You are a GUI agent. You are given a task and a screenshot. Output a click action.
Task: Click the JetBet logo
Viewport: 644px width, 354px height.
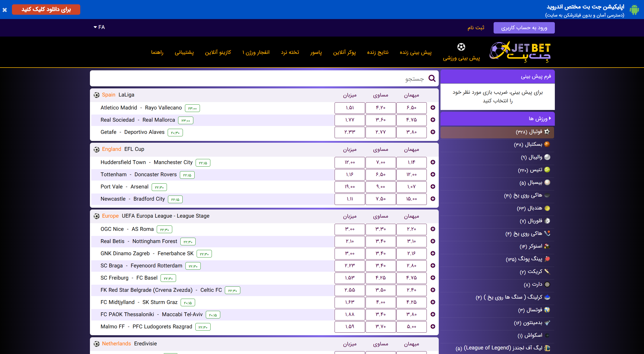coord(520,52)
